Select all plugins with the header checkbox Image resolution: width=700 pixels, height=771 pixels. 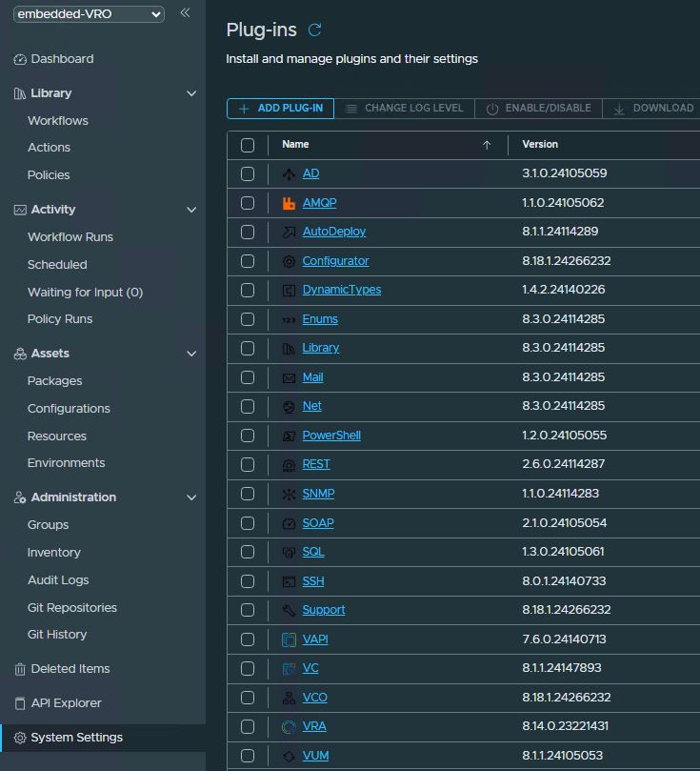pyautogui.click(x=248, y=144)
